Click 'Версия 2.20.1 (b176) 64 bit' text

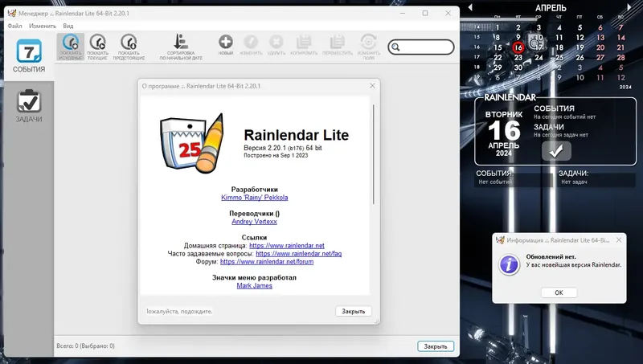[x=283, y=148]
